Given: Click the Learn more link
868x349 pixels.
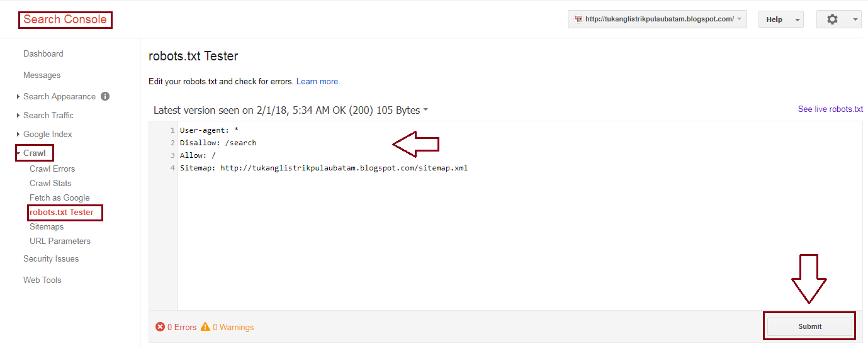Looking at the screenshot, I should tap(318, 82).
